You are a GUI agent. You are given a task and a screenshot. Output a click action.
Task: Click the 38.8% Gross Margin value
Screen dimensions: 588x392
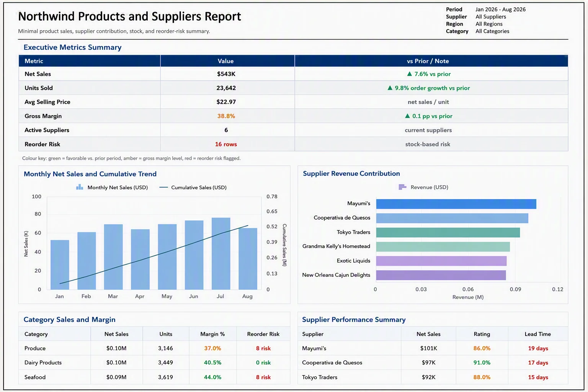pyautogui.click(x=226, y=116)
